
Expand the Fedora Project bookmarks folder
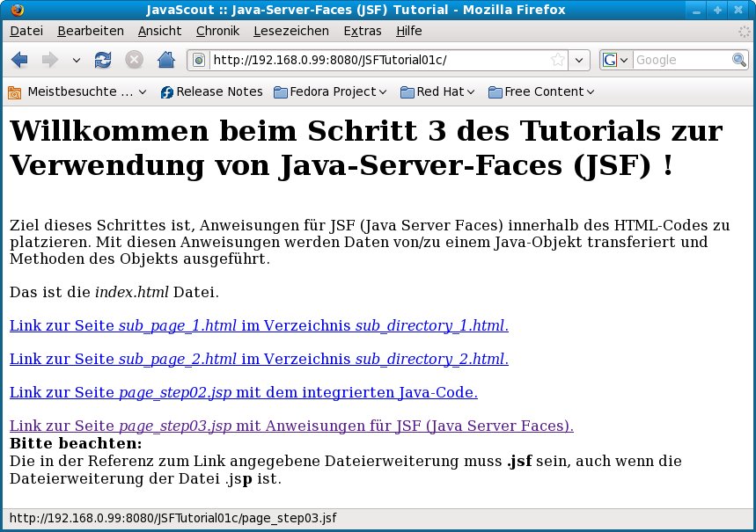(x=330, y=91)
